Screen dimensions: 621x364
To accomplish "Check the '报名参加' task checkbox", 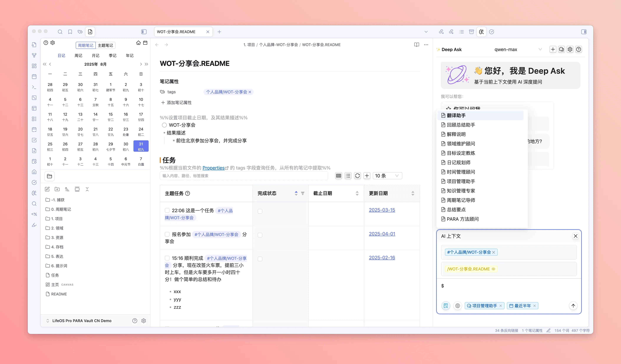I will 167,234.
